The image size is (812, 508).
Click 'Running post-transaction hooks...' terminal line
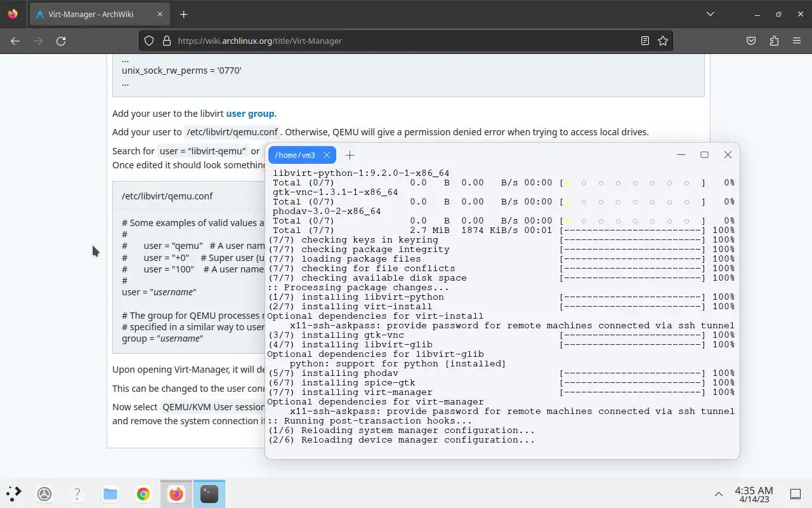click(370, 421)
